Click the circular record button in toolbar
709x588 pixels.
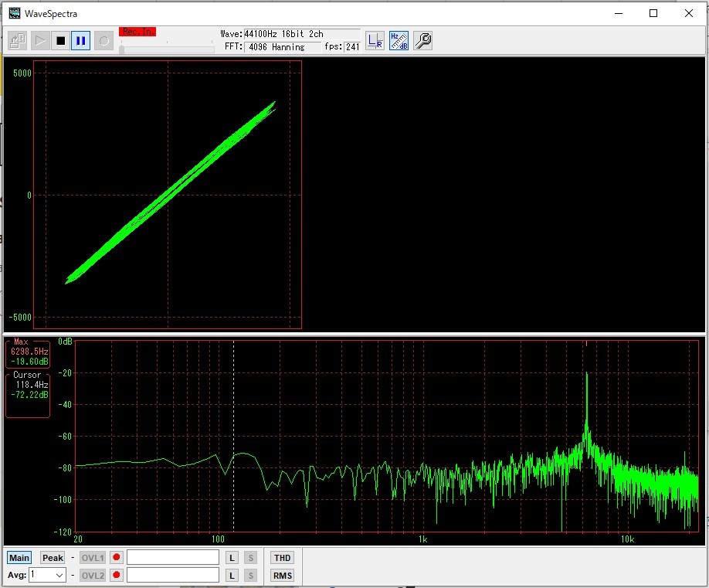pos(103,41)
